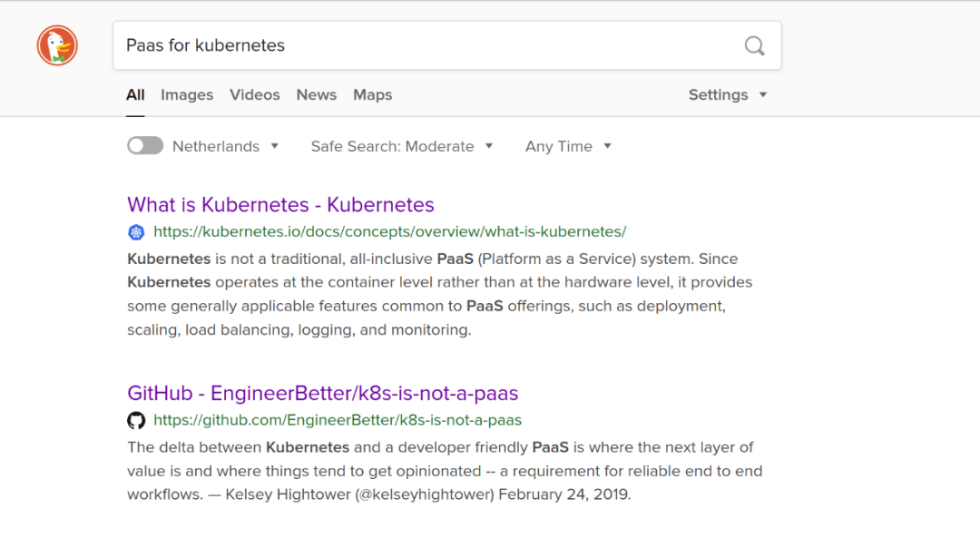Open the "What is Kubernetes - Kubernetes" result
This screenshot has height=538, width=980.
[280, 205]
